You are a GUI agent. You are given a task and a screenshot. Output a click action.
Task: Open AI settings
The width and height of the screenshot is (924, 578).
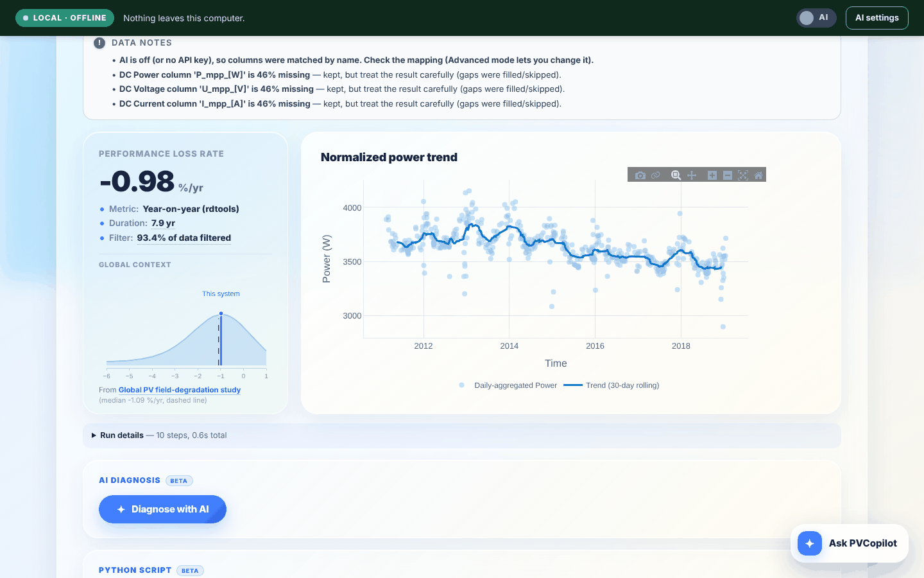(x=877, y=18)
